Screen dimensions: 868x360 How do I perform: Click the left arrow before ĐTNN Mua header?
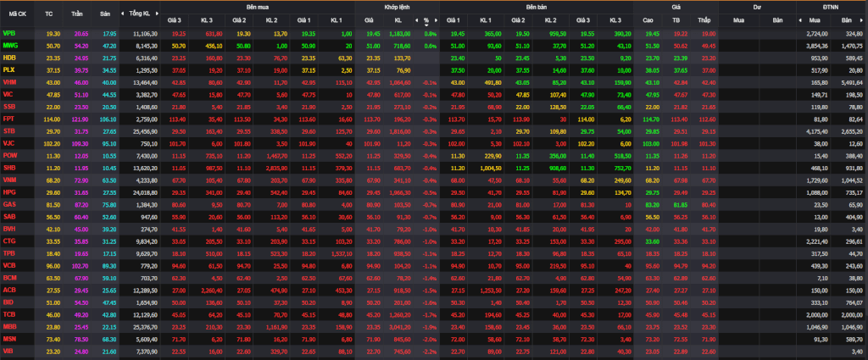pos(800,20)
